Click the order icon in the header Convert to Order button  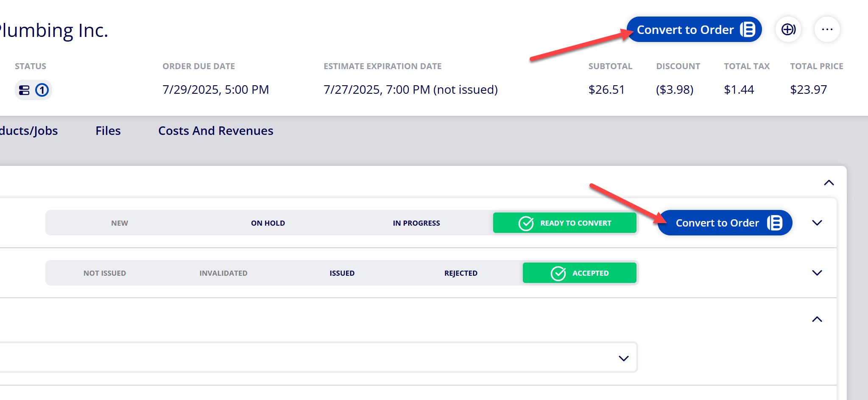tap(748, 30)
